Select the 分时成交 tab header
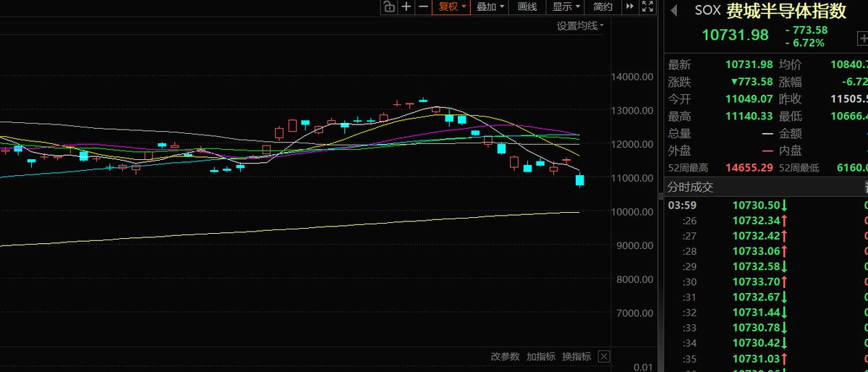 (690, 187)
